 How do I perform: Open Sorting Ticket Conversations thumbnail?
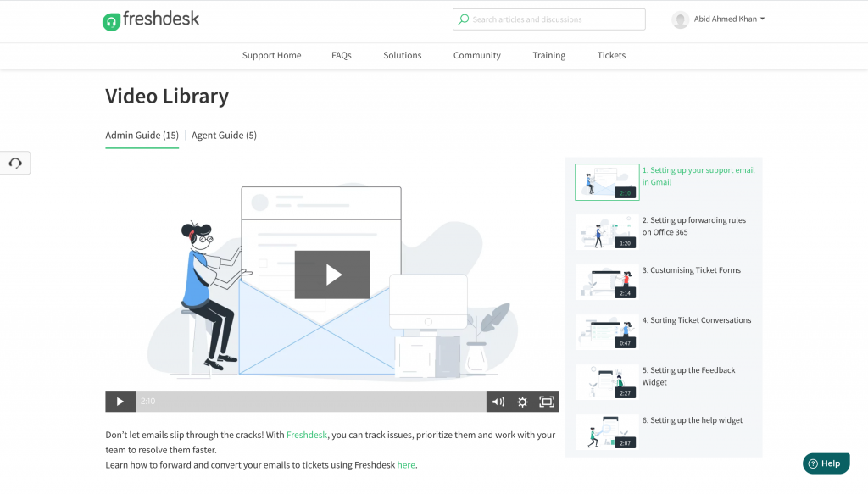[607, 332]
